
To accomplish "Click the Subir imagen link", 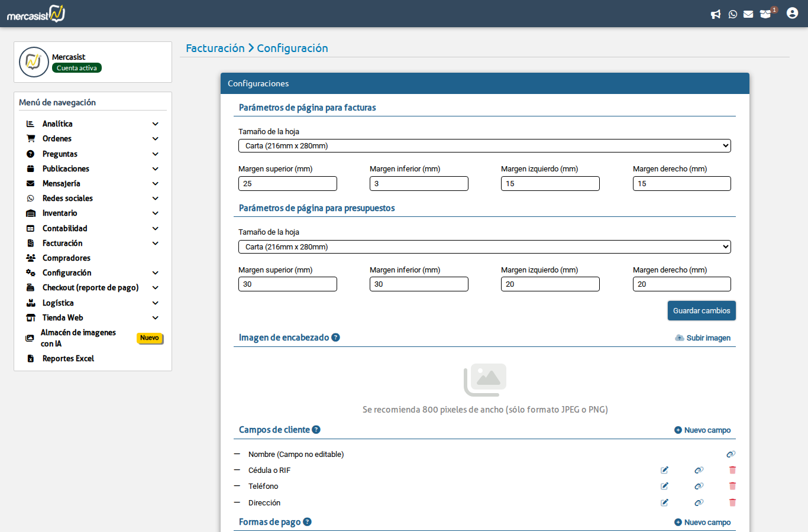I will [703, 338].
